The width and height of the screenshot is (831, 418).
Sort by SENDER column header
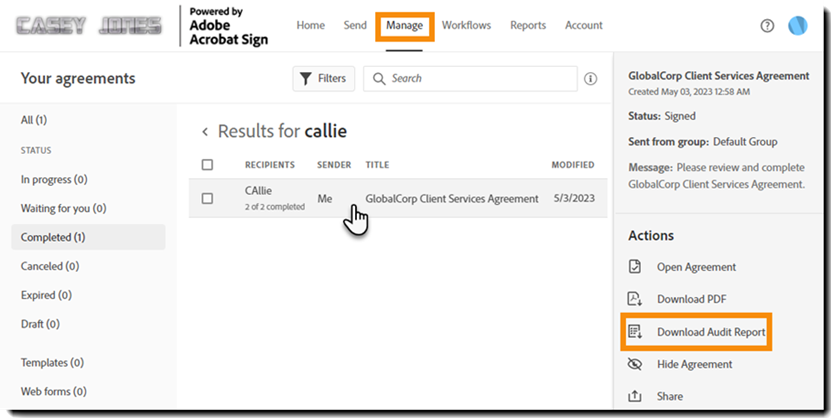(x=334, y=165)
